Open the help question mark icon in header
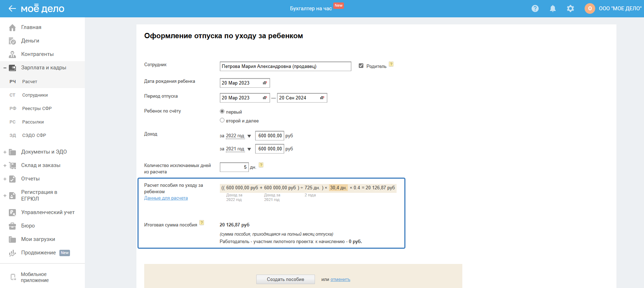This screenshot has height=288, width=644. 535,8
